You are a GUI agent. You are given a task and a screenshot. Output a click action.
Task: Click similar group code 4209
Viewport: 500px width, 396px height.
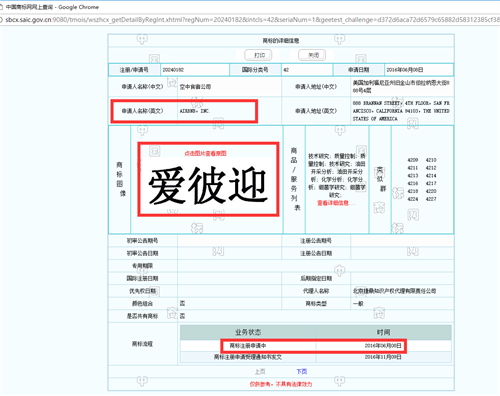click(x=413, y=160)
